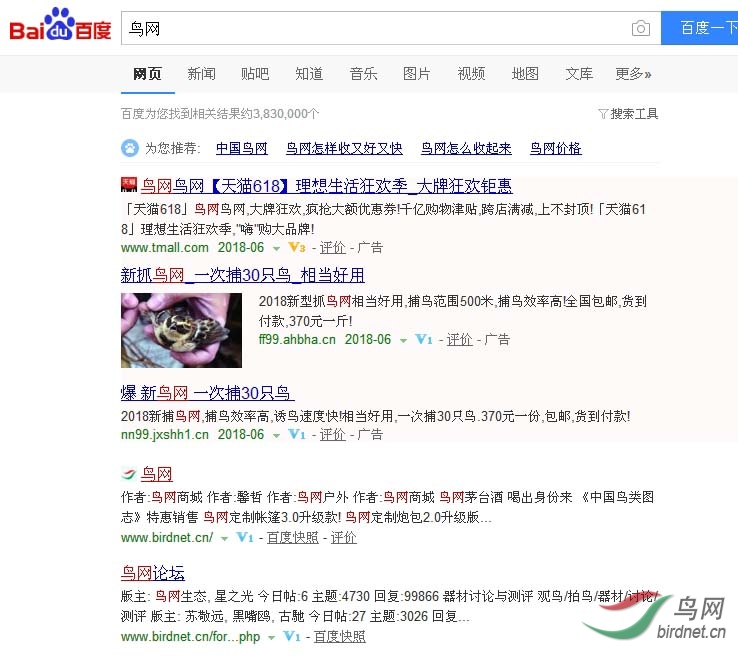Click the Baidu logo

click(60, 24)
